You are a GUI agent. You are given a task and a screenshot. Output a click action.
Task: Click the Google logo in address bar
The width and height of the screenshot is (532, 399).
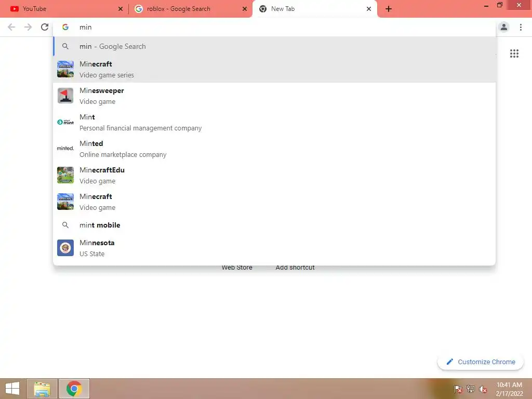[x=65, y=27]
